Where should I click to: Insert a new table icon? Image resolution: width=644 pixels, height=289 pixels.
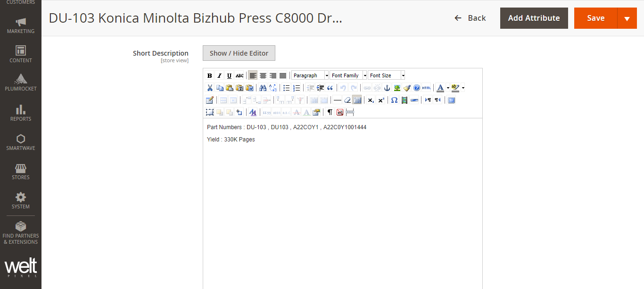(210, 100)
